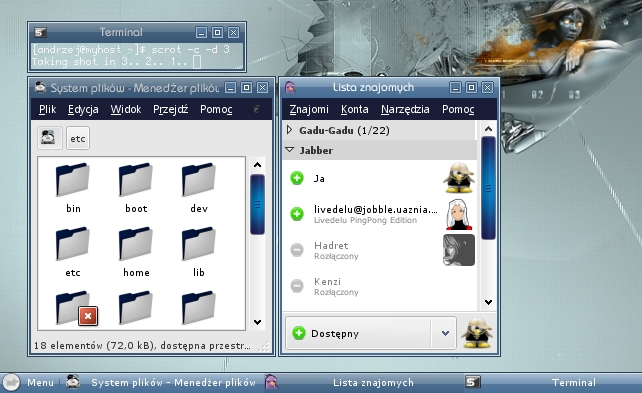This screenshot has width=642, height=393.
Task: Expand the Gadu-Gadu group
Action: click(289, 130)
